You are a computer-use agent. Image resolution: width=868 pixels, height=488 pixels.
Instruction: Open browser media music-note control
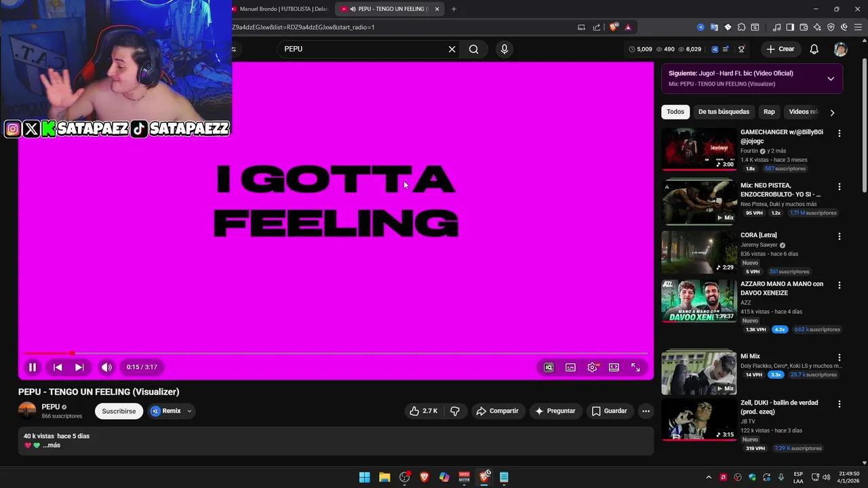[776, 27]
